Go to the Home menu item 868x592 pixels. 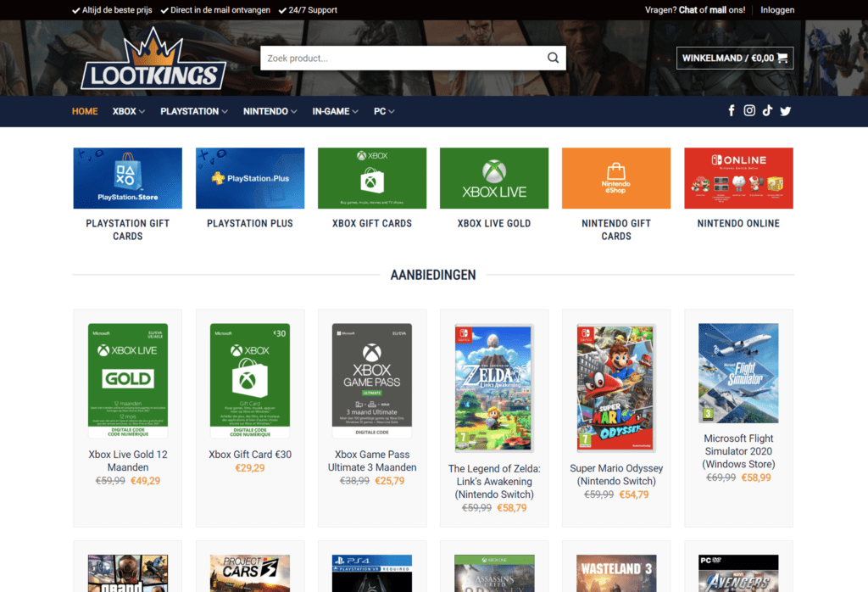pyautogui.click(x=85, y=111)
